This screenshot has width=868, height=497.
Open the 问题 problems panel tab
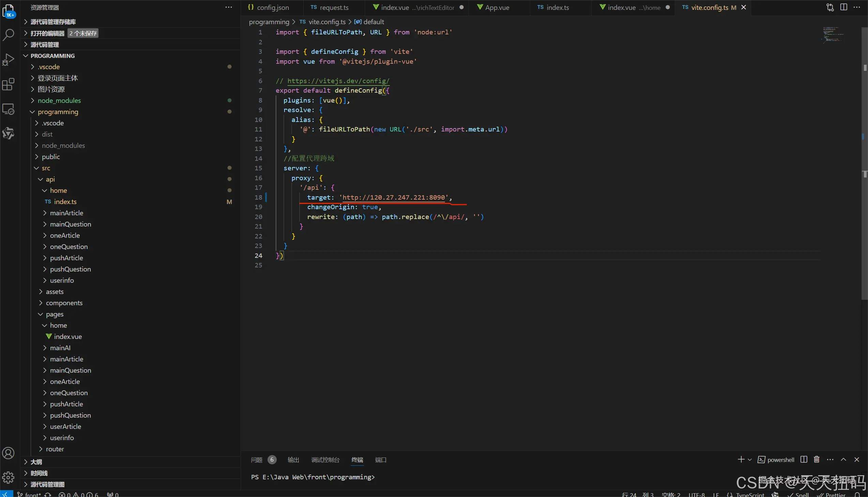256,460
